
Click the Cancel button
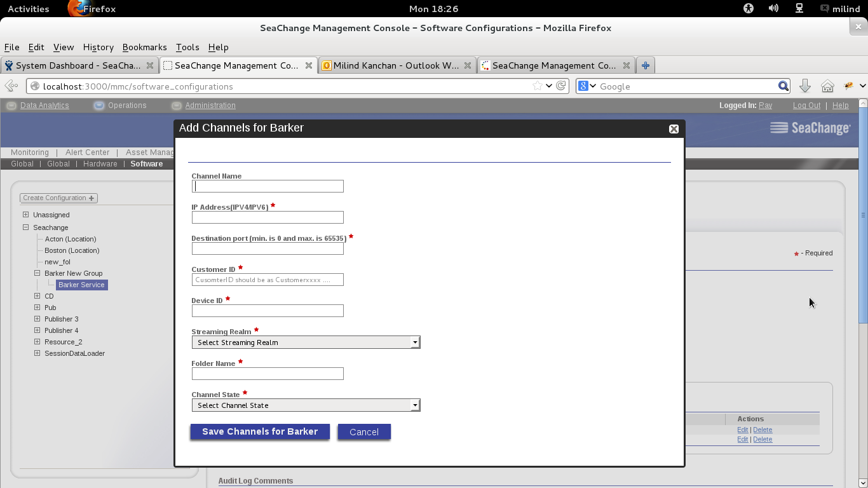pos(364,432)
